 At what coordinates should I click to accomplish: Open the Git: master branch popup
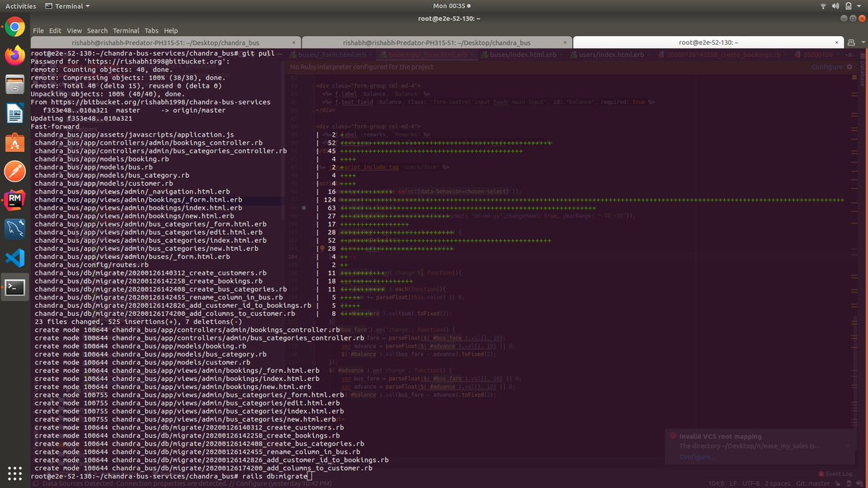[x=814, y=483]
